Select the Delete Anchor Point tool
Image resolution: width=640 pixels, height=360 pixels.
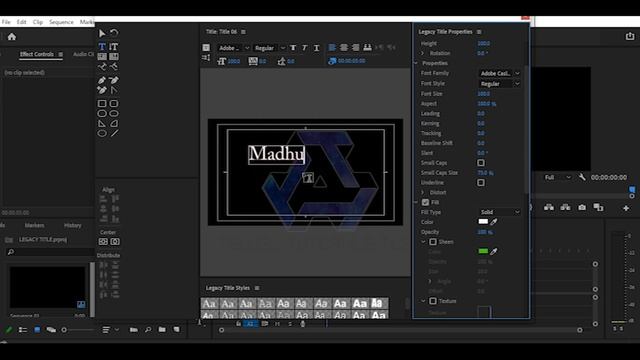pyautogui.click(x=114, y=80)
